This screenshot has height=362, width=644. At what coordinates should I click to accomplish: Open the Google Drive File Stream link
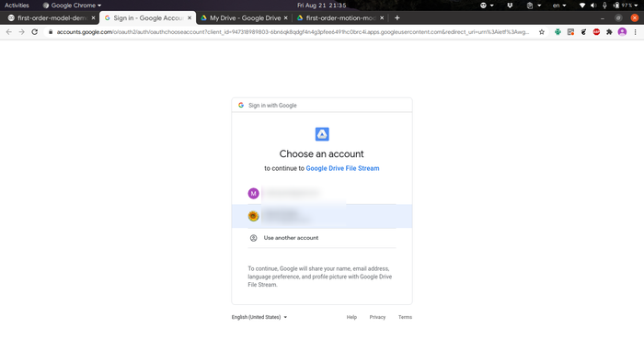[x=342, y=168]
